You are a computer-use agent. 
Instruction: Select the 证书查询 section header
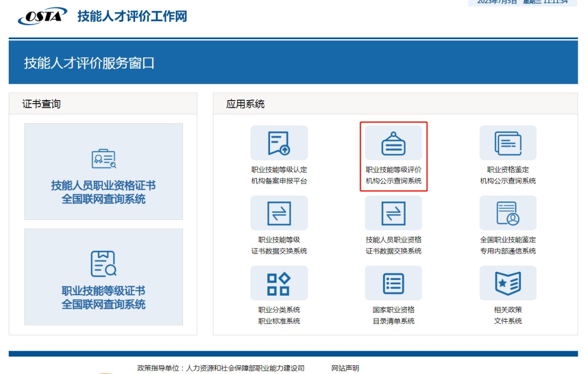(41, 104)
